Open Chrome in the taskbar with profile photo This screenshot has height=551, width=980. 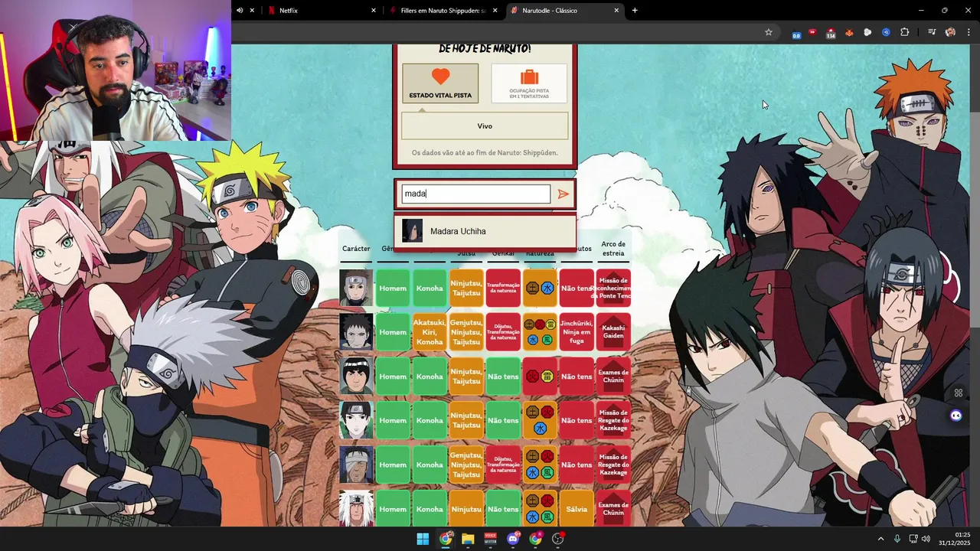coord(446,539)
